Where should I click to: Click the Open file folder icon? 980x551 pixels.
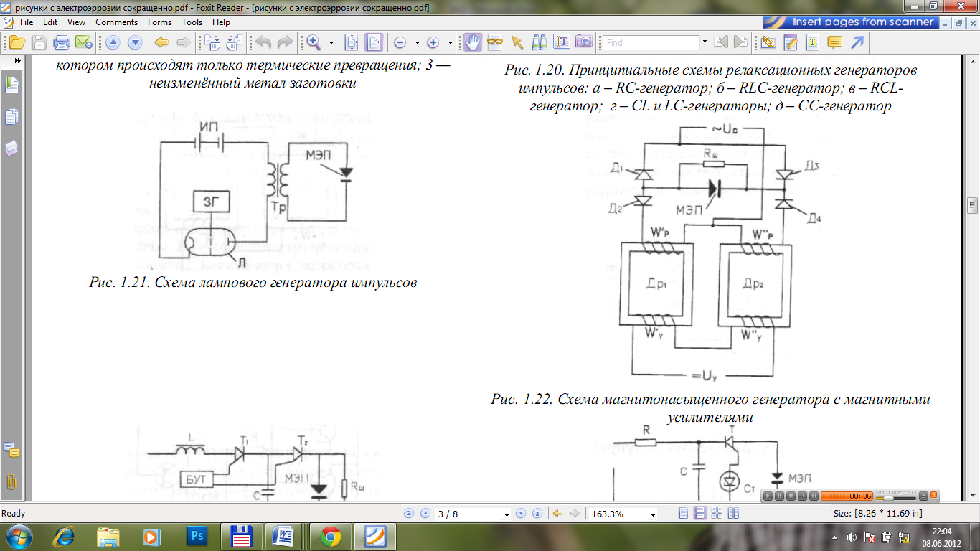point(17,42)
